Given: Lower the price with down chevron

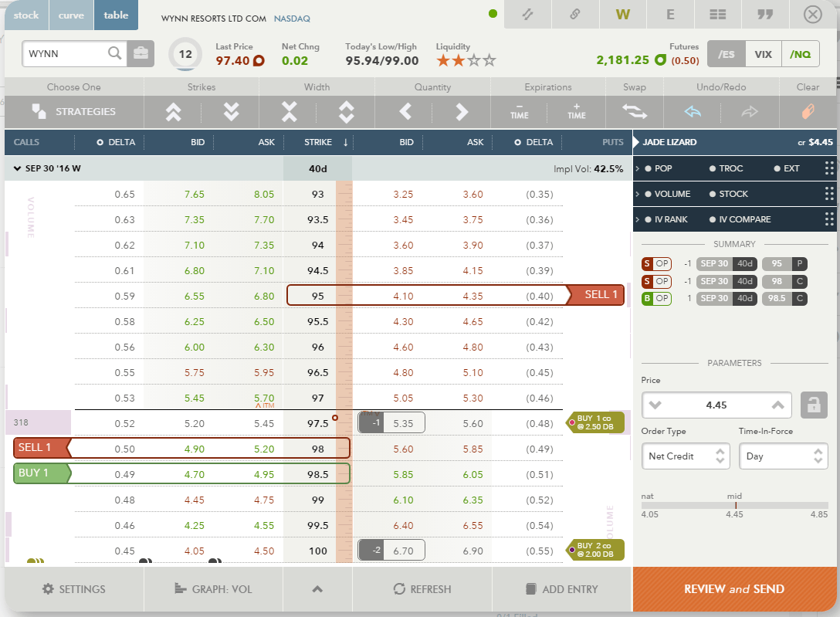Looking at the screenshot, I should pyautogui.click(x=655, y=405).
